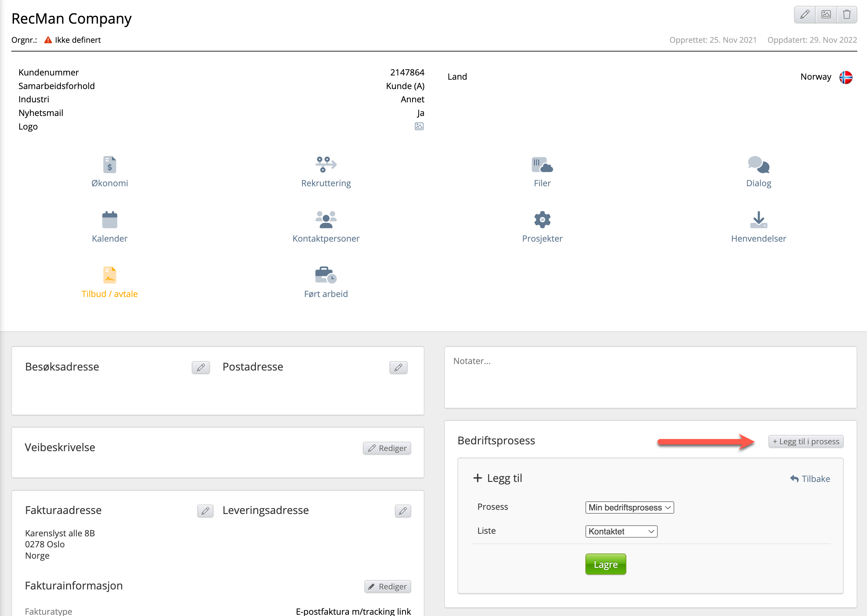Expand the Liste dropdown Kontaktet

coord(621,531)
